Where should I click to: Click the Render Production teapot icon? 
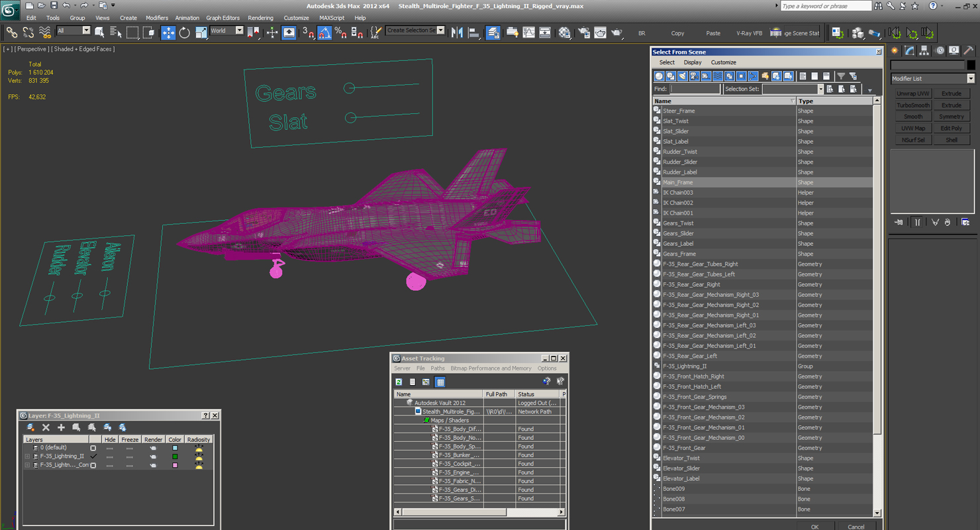click(616, 32)
